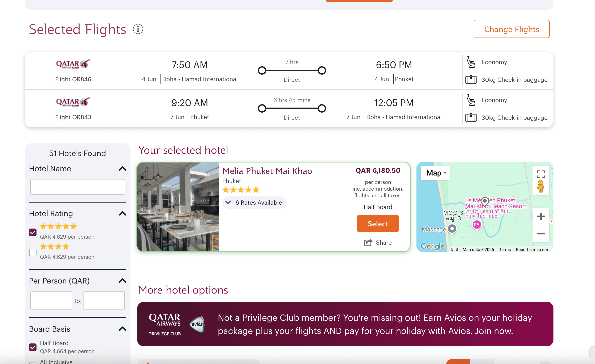Zoom in on the map
595x364 pixels.
pos(540,217)
